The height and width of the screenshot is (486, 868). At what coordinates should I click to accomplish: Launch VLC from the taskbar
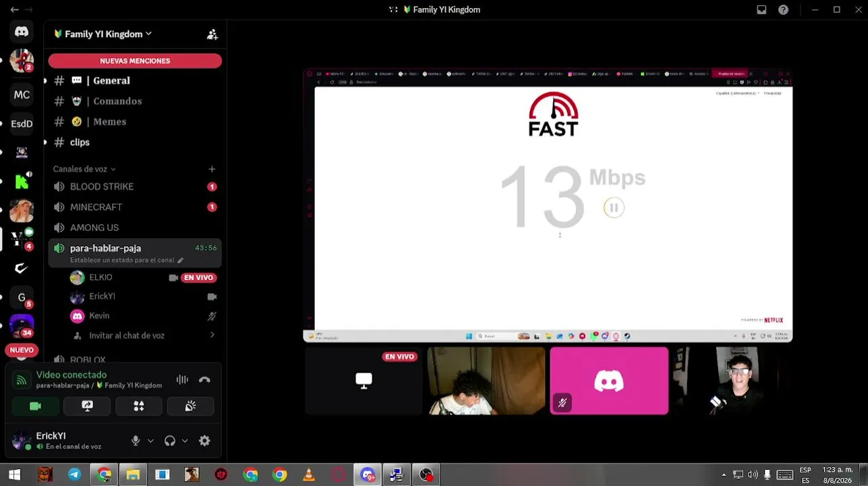click(x=309, y=475)
